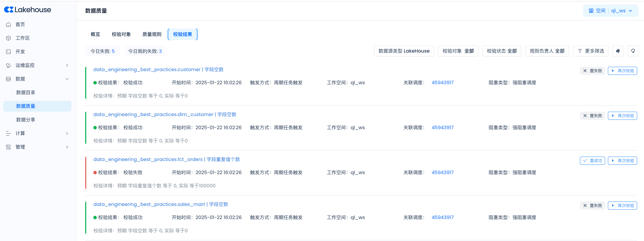
Task: Open the fct_orders 字段重复值个数 result link
Action: pyautogui.click(x=166, y=159)
